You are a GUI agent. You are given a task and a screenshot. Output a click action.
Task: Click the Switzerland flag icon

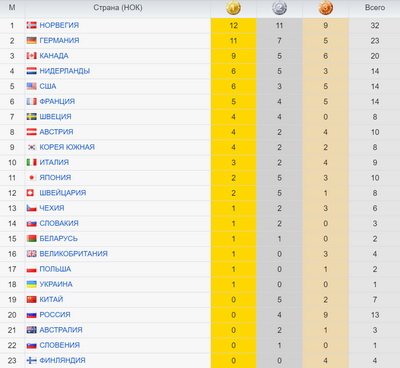pos(30,193)
